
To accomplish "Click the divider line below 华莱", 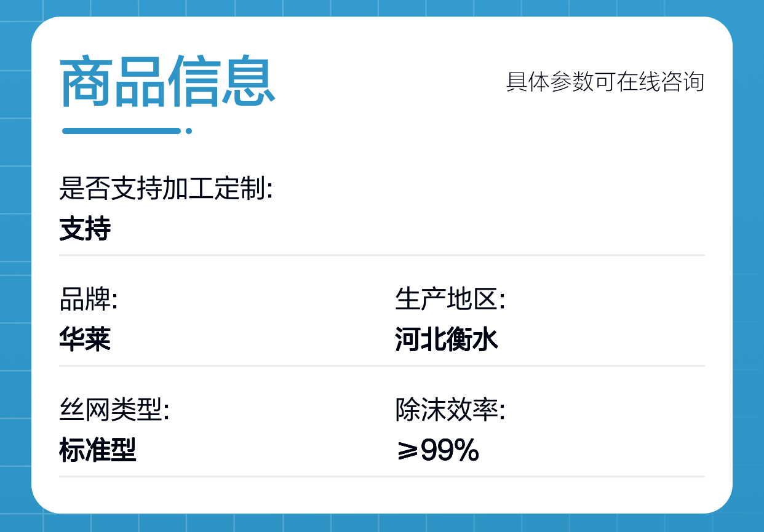I will point(381,366).
